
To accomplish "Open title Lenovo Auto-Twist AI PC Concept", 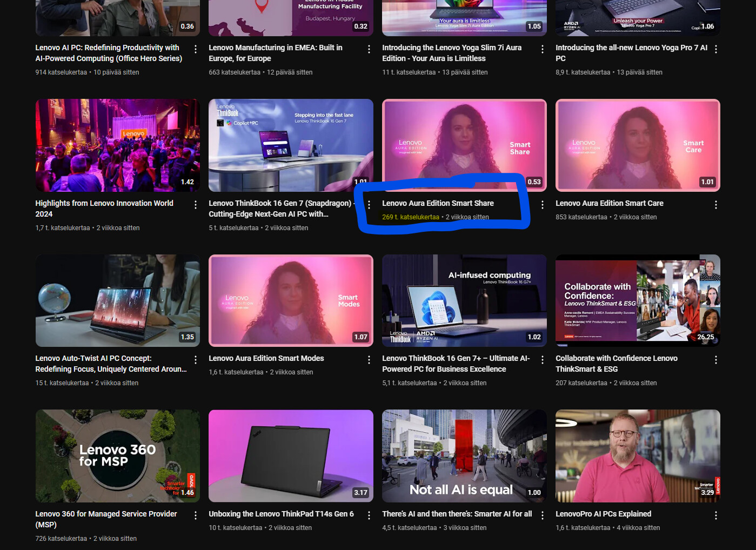I will tap(111, 364).
